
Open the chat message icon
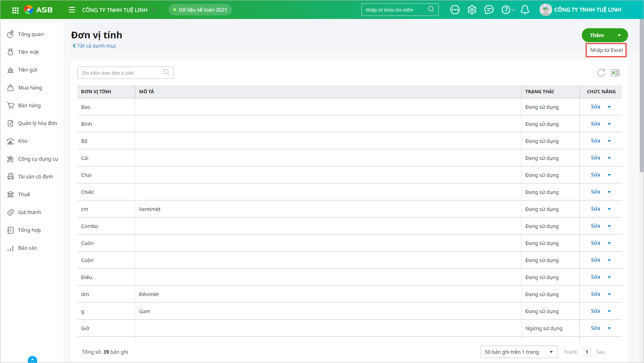point(489,10)
